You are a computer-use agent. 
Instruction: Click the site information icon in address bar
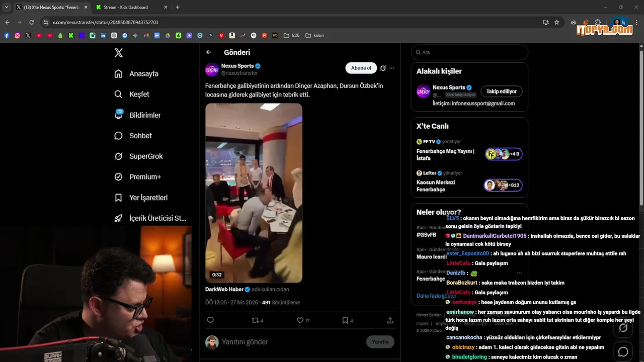(x=46, y=22)
